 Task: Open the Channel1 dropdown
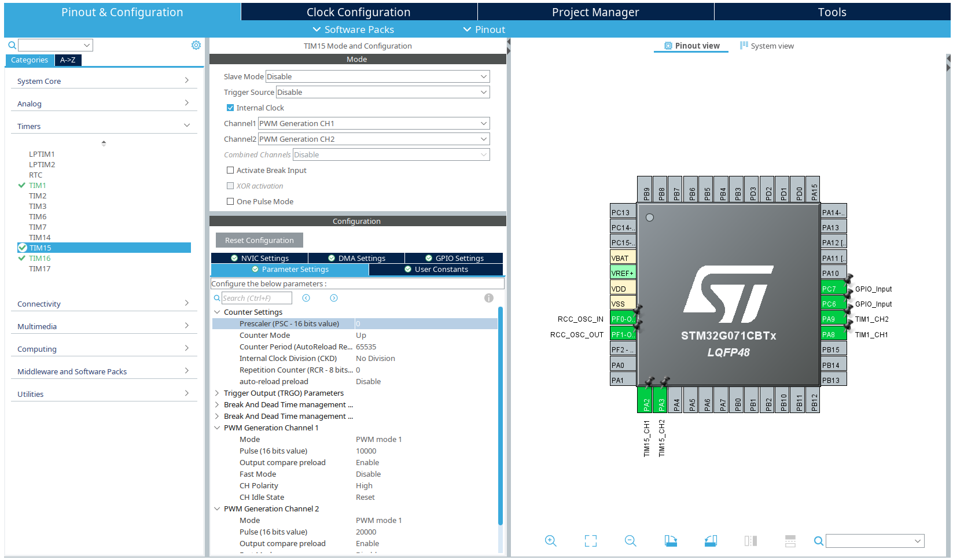[x=374, y=123]
